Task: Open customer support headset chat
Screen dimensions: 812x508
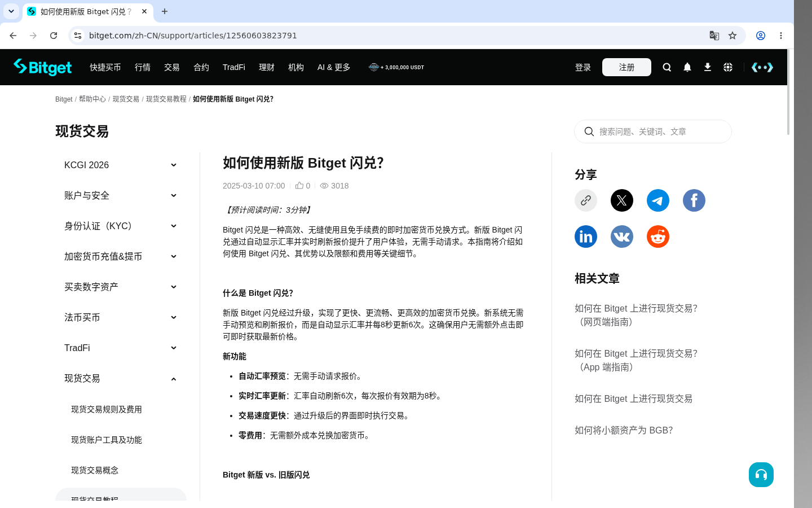Action: click(761, 475)
